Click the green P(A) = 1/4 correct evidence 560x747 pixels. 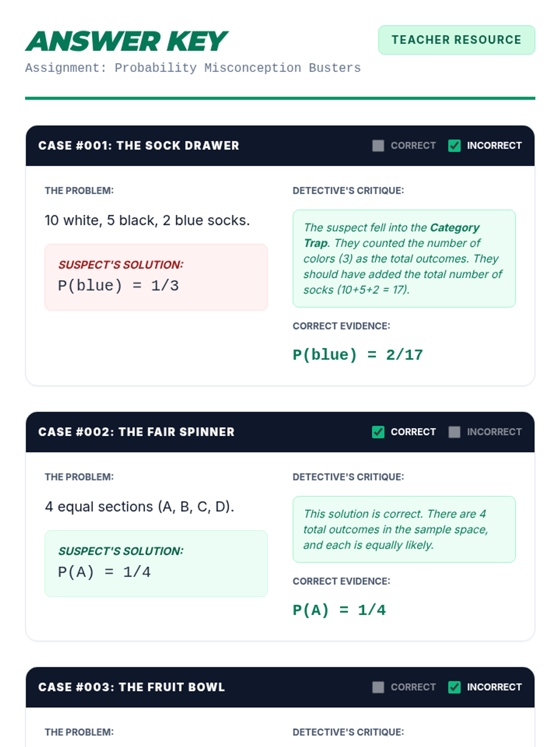click(x=339, y=610)
